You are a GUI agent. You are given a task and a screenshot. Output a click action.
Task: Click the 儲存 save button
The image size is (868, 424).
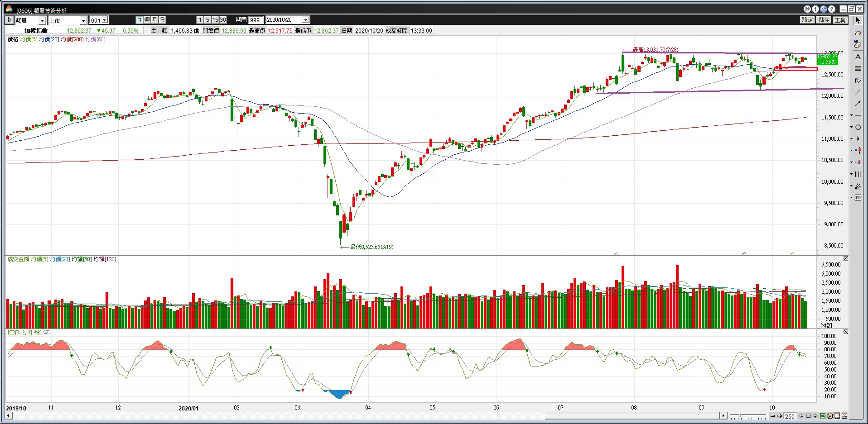coord(824,20)
